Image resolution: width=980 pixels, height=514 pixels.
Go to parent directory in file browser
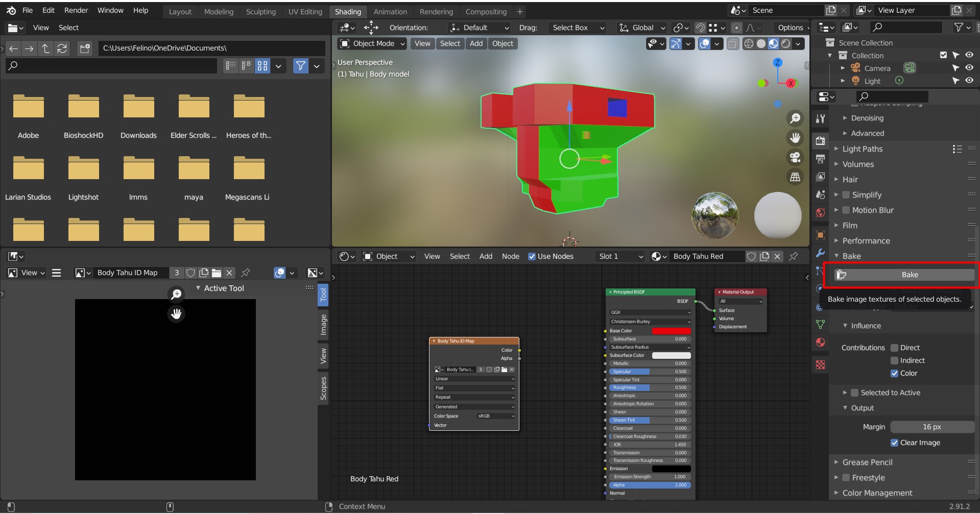tap(45, 48)
